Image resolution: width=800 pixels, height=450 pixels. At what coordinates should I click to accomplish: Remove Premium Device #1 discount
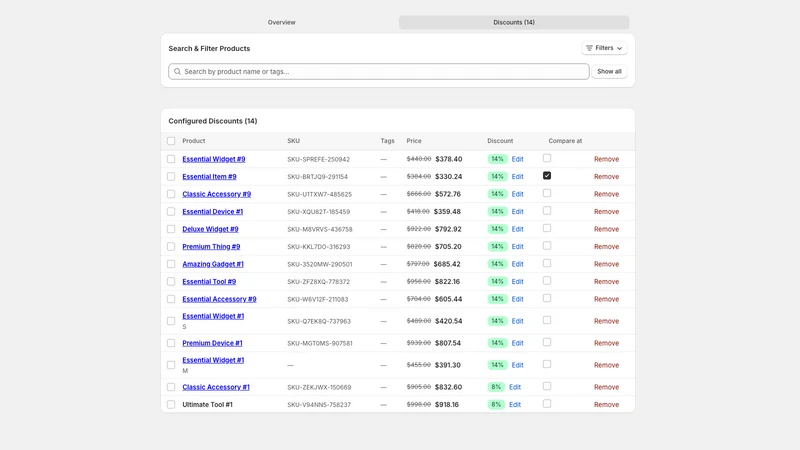click(x=606, y=343)
